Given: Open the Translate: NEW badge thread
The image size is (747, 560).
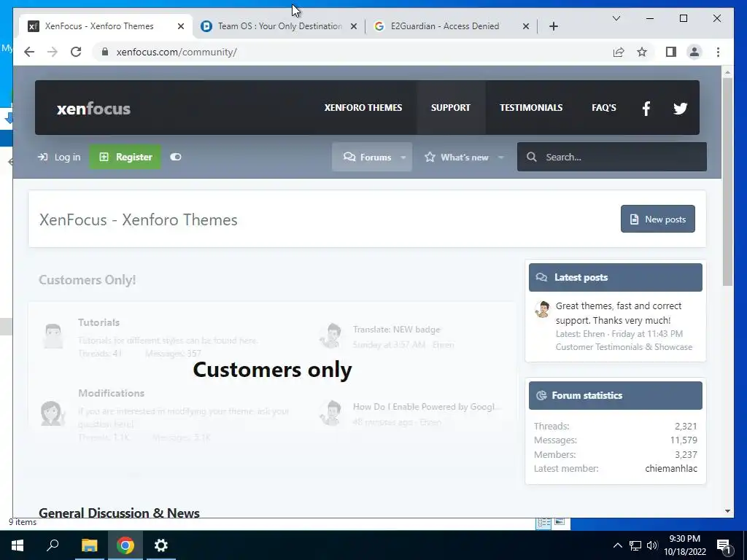Looking at the screenshot, I should pos(396,330).
